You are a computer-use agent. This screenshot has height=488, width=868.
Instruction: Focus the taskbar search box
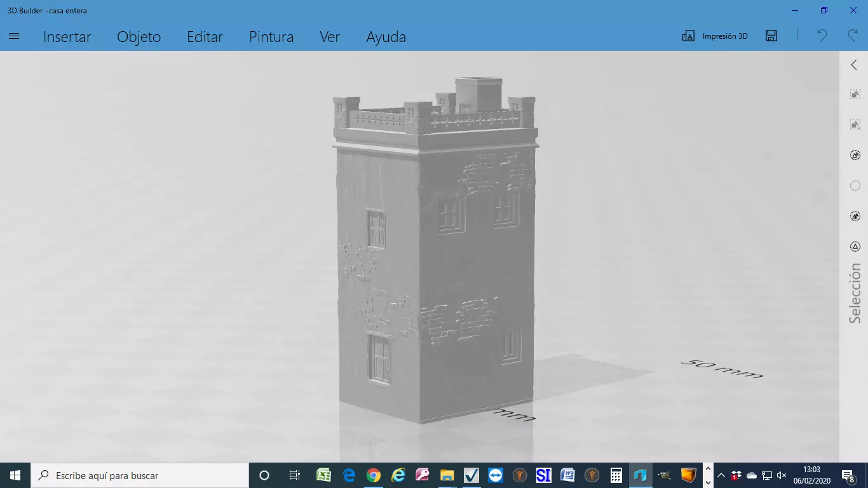pyautogui.click(x=140, y=475)
